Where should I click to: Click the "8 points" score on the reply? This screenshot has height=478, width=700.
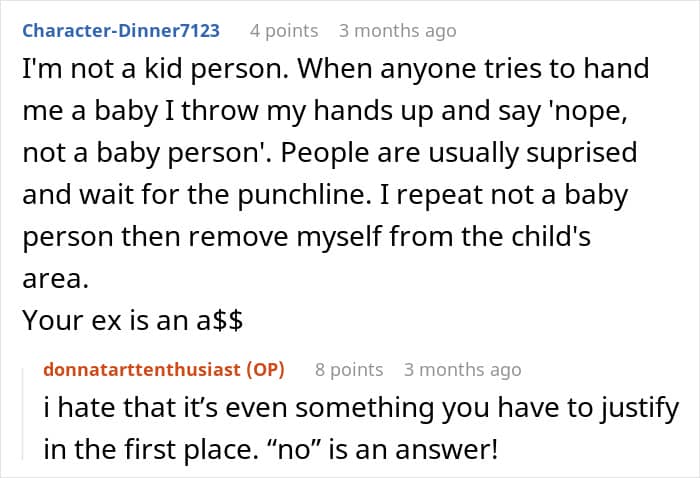pyautogui.click(x=349, y=370)
